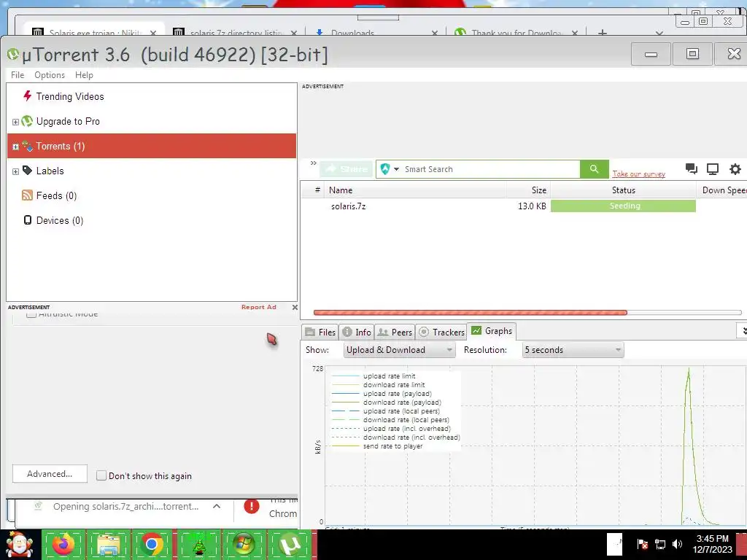747x560 pixels.
Task: Switch to the Info tab
Action: tap(357, 332)
